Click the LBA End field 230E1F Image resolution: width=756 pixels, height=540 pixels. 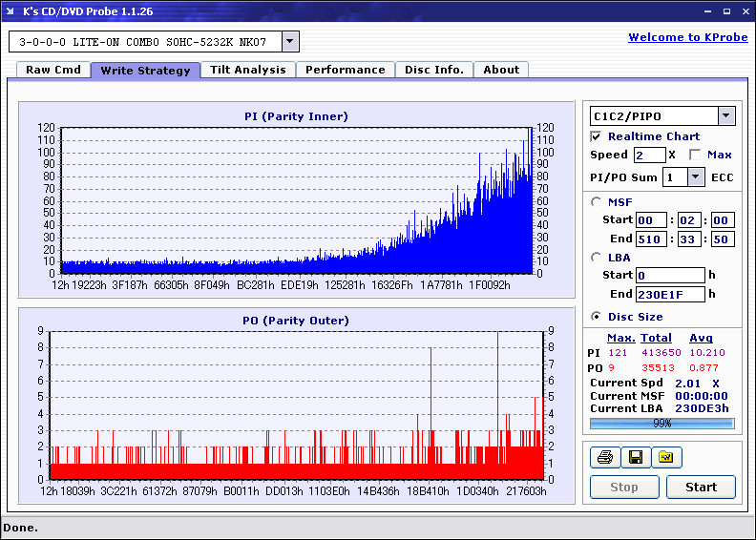(670, 294)
